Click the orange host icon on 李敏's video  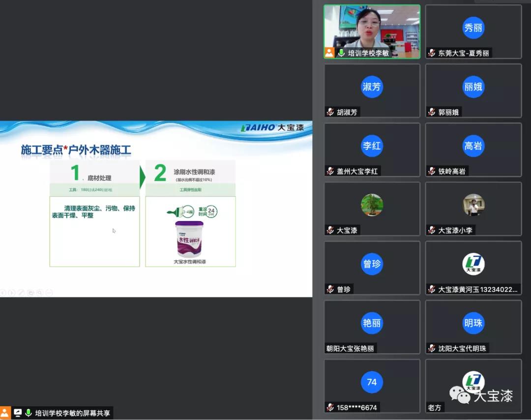329,53
